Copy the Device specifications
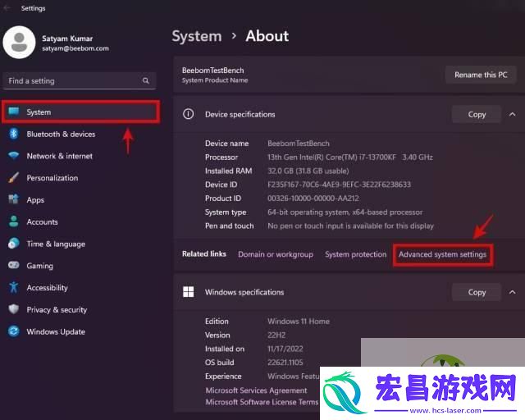This screenshot has width=525, height=420. (477, 115)
